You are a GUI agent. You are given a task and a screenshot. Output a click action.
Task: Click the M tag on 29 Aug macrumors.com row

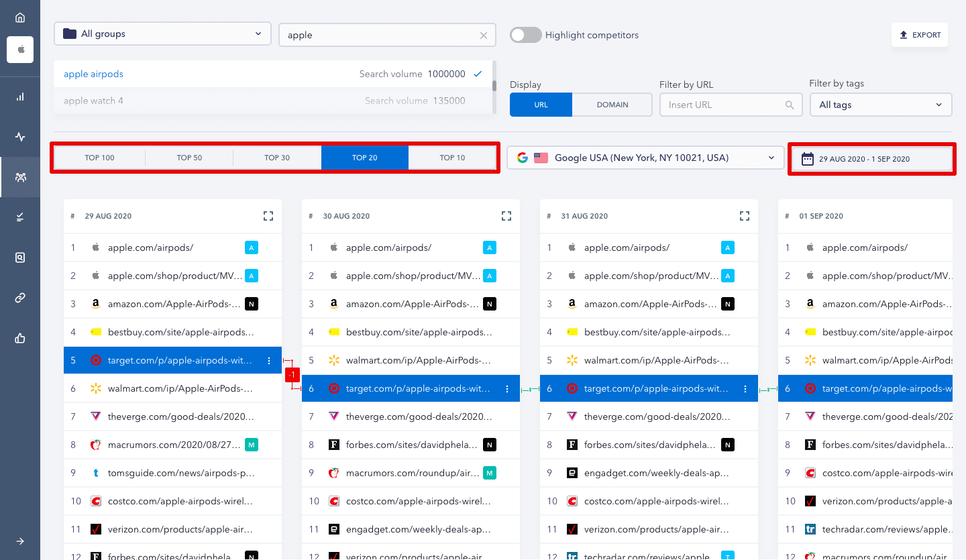click(252, 445)
